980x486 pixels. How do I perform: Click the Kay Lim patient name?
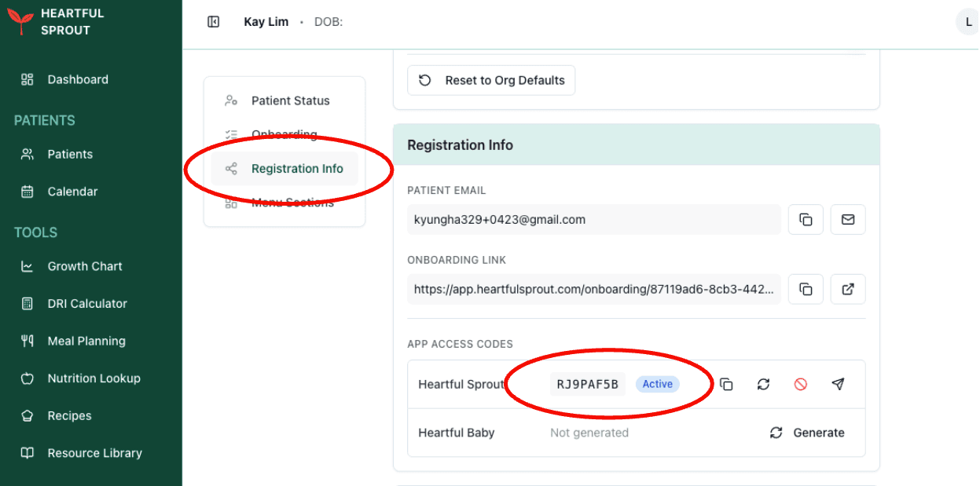pos(266,22)
